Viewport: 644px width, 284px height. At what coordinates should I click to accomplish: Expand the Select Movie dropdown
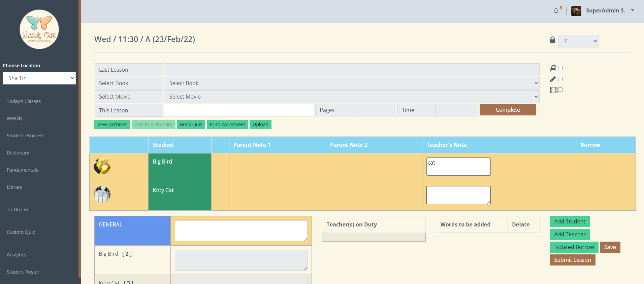[351, 97]
